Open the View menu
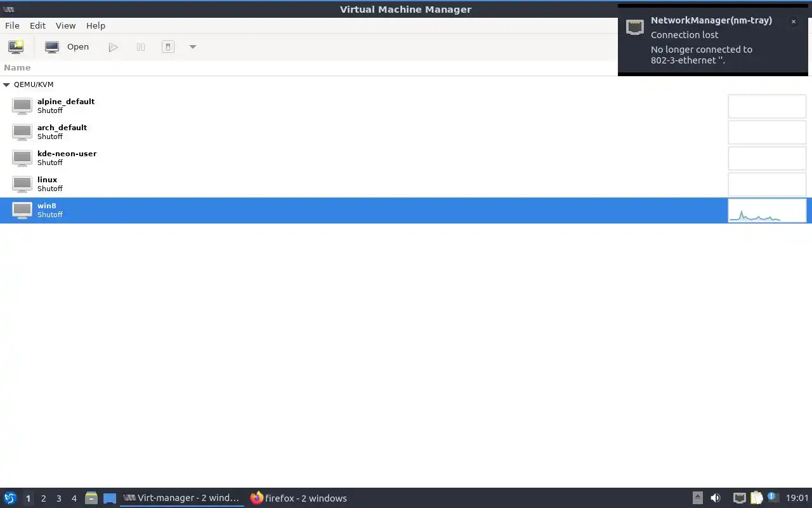 pyautogui.click(x=65, y=25)
